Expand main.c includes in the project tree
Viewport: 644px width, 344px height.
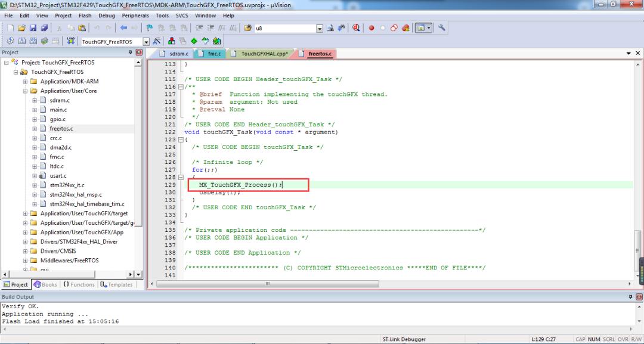click(x=35, y=110)
